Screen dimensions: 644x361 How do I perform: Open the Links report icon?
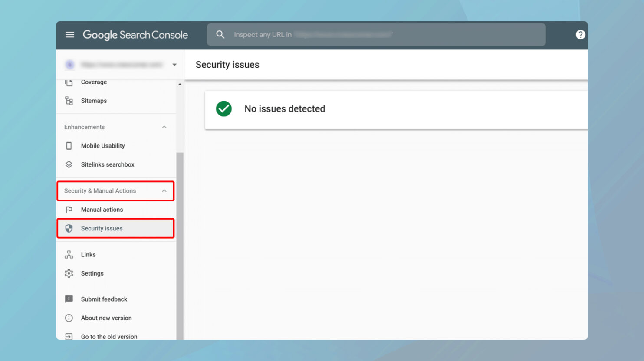[69, 254]
